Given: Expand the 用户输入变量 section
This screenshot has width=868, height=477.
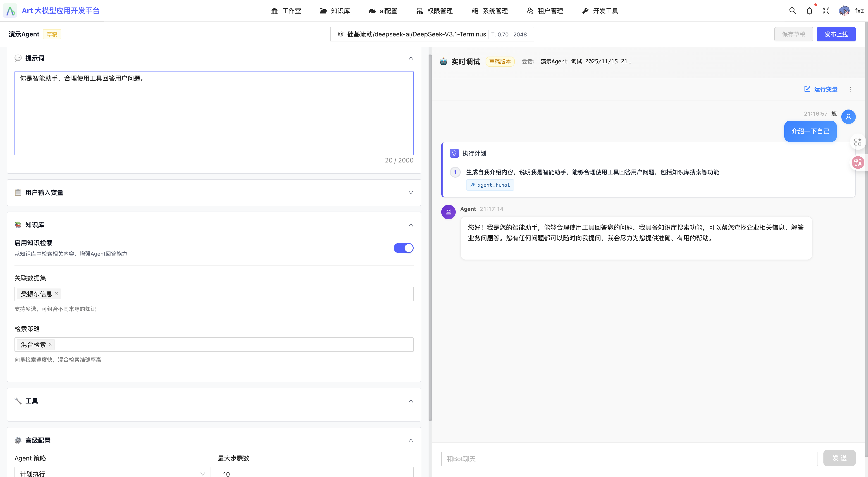Looking at the screenshot, I should pos(411,193).
